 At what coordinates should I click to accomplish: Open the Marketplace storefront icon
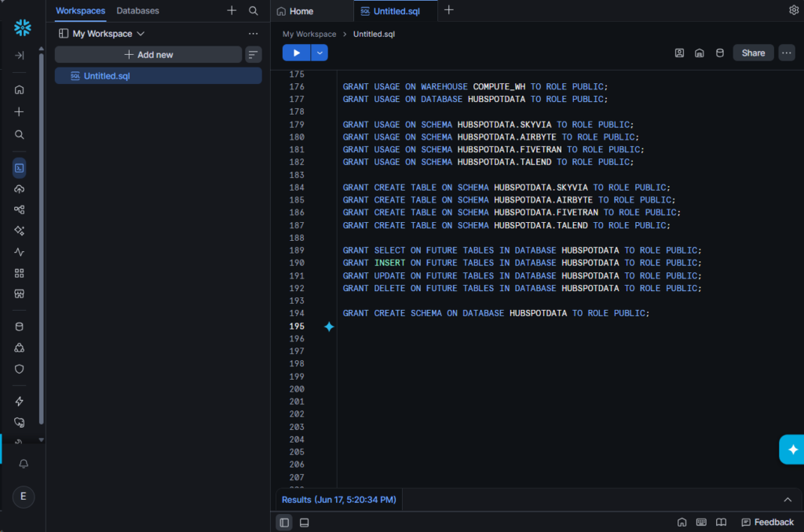click(20, 294)
